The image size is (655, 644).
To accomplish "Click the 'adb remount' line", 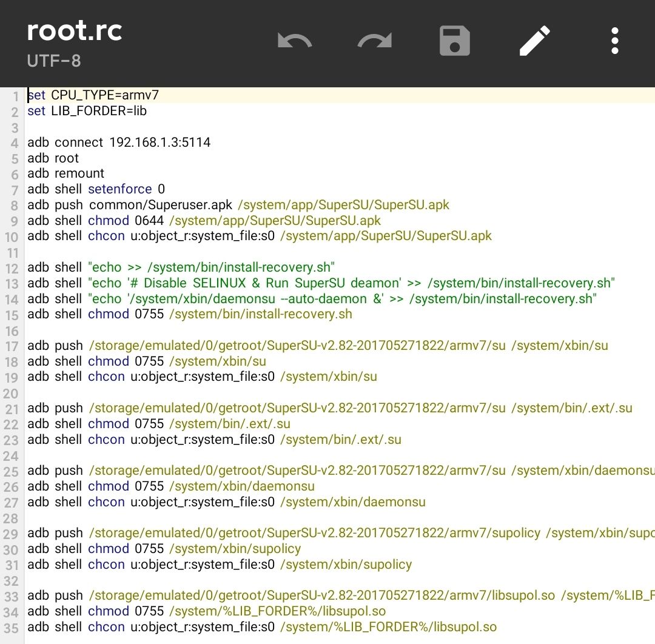I will click(65, 173).
